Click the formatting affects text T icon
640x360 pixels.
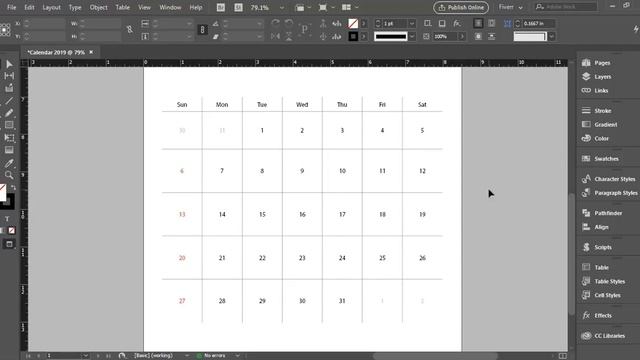point(7,219)
